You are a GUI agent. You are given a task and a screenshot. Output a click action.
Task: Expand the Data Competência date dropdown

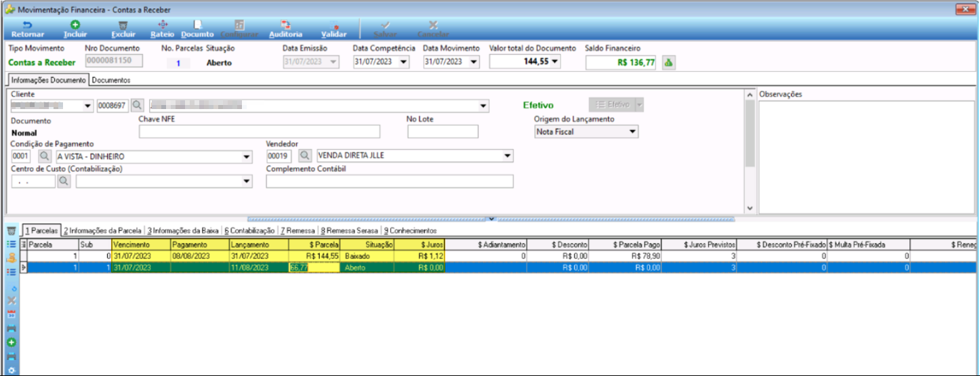click(403, 62)
